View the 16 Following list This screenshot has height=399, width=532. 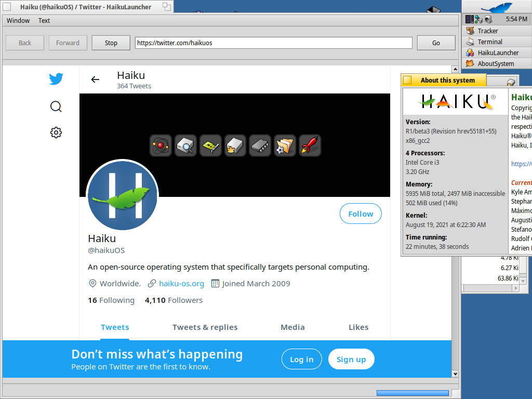coord(111,300)
